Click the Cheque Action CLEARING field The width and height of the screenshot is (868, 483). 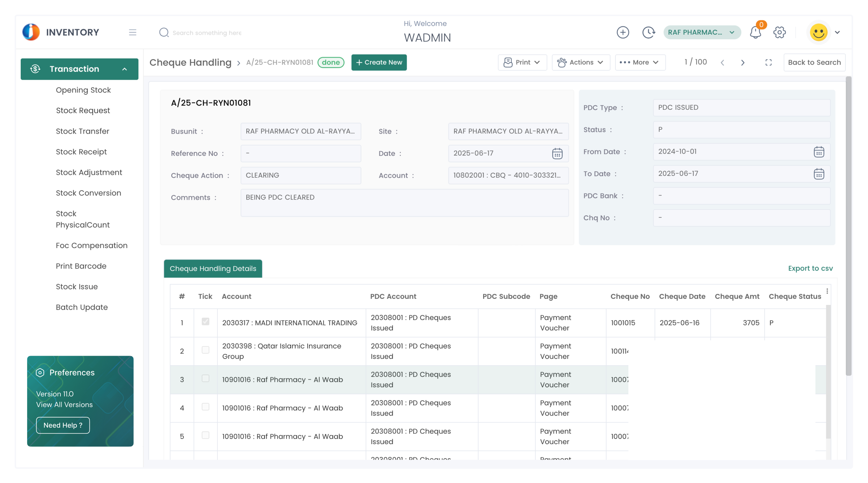click(x=301, y=176)
